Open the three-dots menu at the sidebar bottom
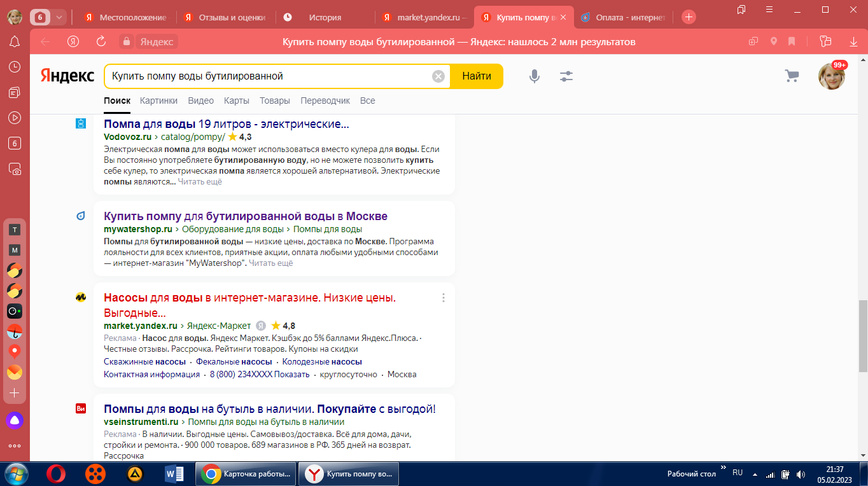The height and width of the screenshot is (486, 868). [15, 446]
